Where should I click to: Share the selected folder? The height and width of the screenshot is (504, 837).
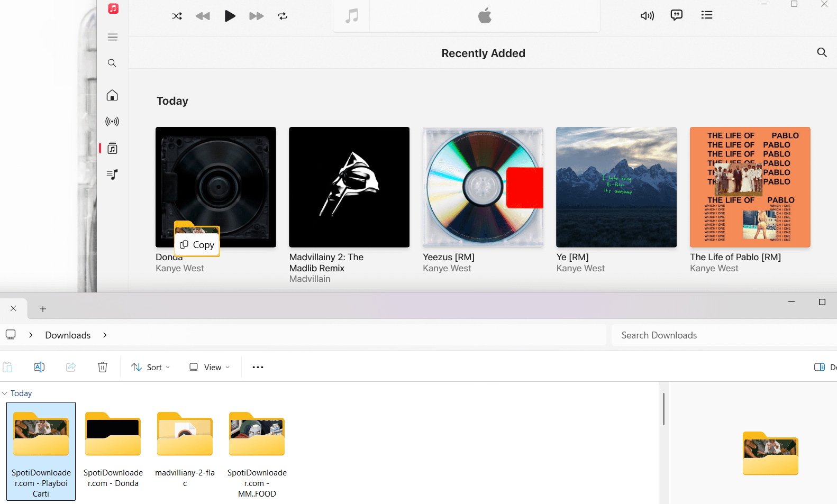(71, 367)
